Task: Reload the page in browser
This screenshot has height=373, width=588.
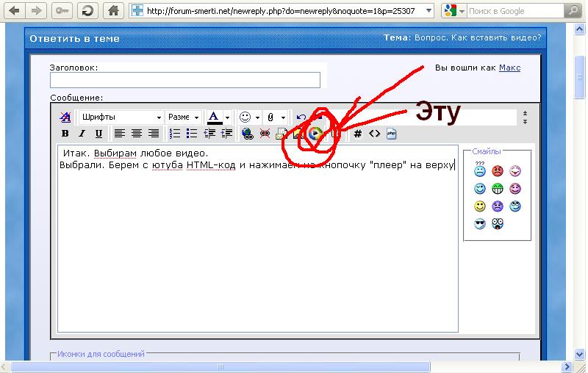Action: coord(87,11)
